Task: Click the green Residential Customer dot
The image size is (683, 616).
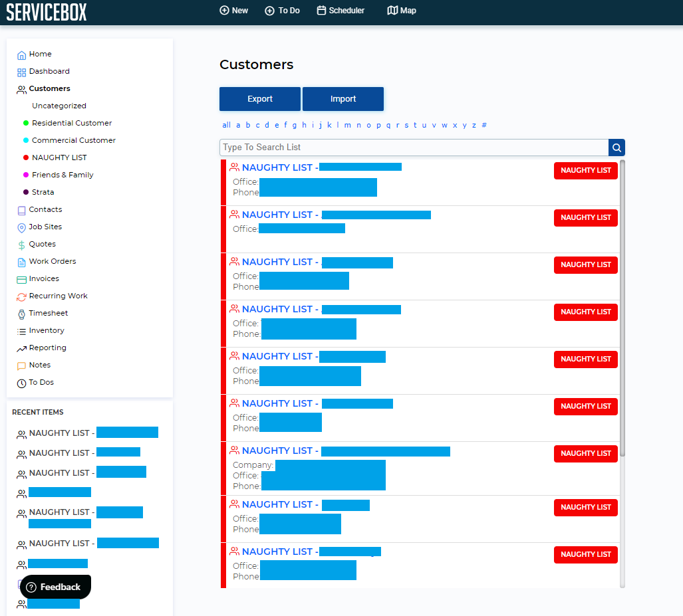Action: 26,123
